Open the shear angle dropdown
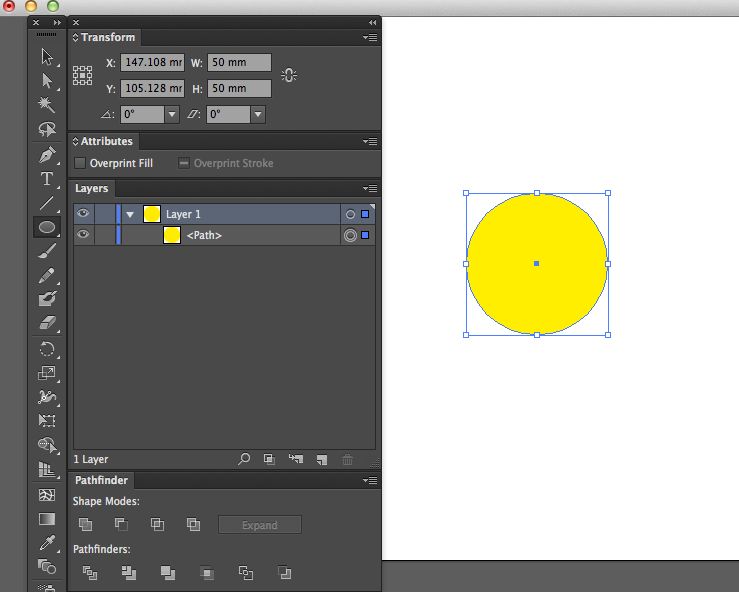Viewport: 739px width, 592px height. click(257, 114)
